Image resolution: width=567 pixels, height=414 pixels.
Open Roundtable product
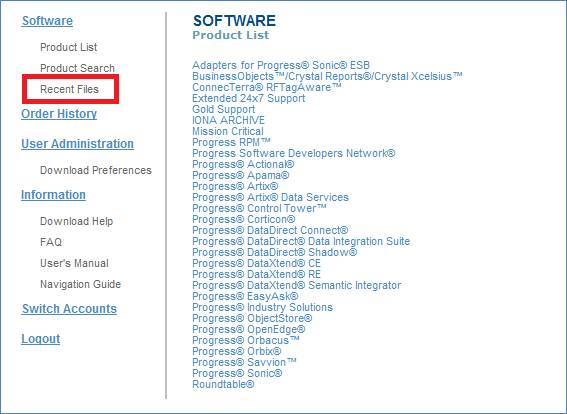(223, 384)
